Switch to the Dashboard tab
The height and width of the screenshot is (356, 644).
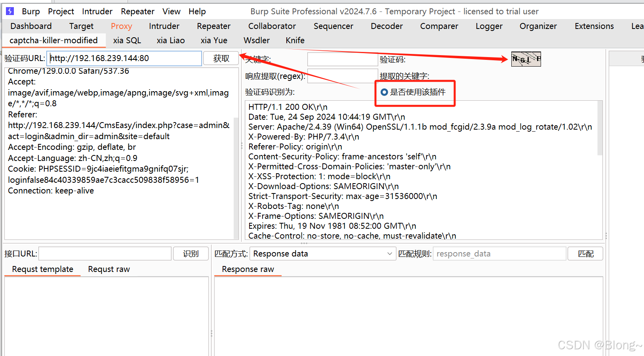(x=31, y=26)
